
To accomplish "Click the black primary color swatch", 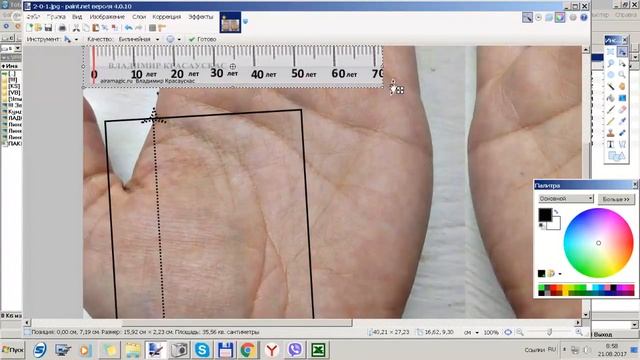I will pos(545,215).
